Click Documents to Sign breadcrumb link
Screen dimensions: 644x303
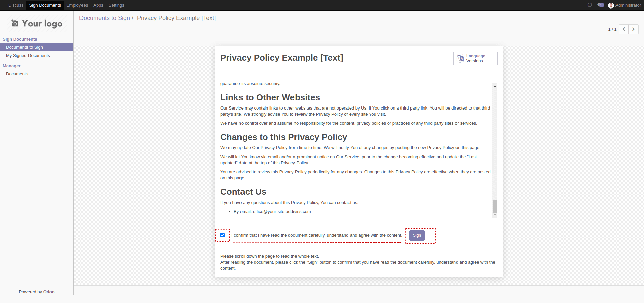point(104,18)
